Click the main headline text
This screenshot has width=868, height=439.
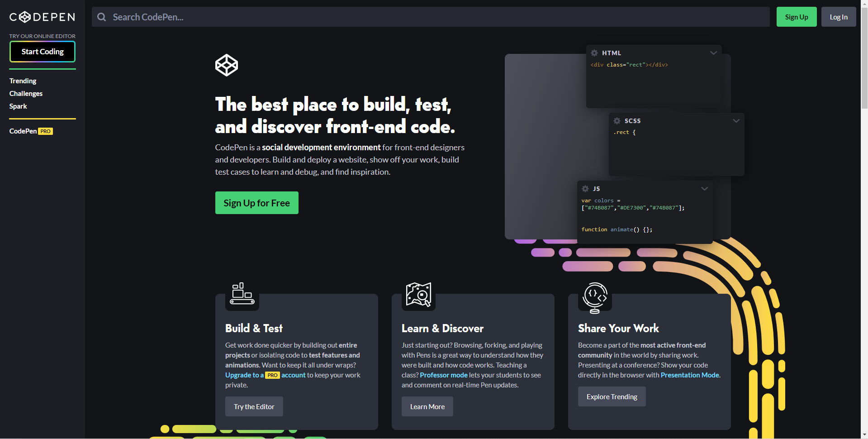click(335, 115)
